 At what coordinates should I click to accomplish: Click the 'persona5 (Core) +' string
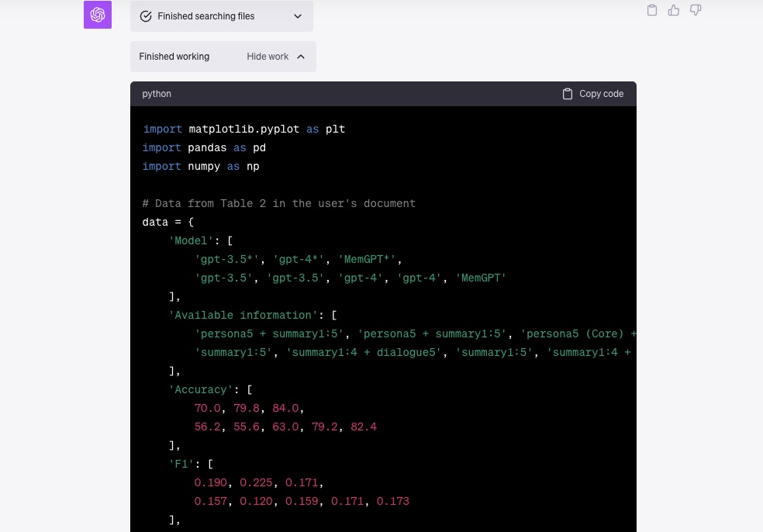point(578,334)
